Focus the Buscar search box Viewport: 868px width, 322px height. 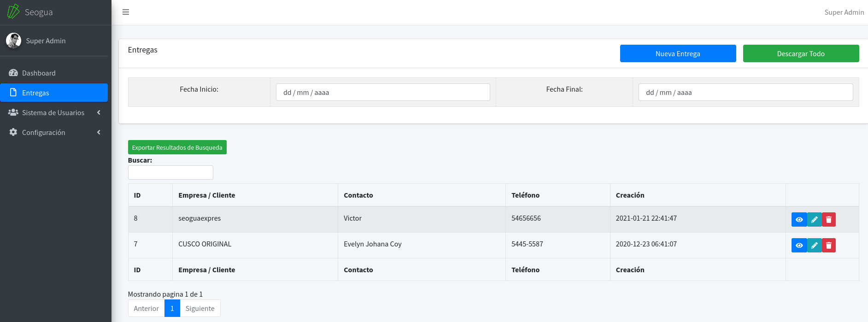(170, 173)
